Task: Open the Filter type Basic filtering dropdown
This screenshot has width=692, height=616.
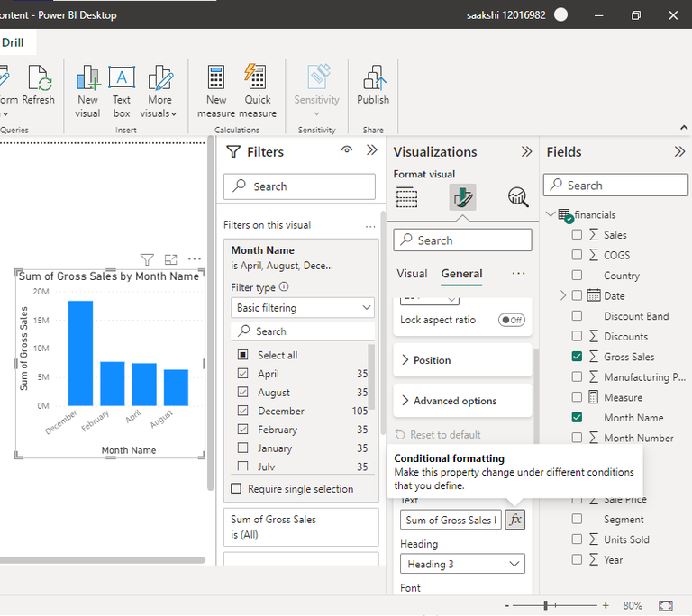Action: pos(303,308)
